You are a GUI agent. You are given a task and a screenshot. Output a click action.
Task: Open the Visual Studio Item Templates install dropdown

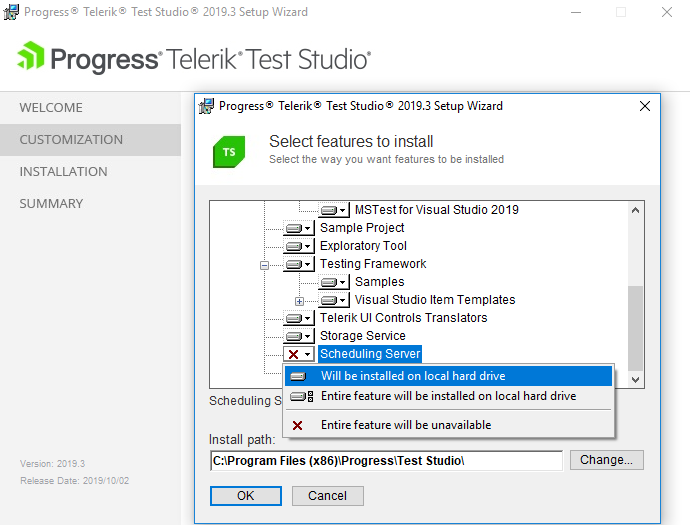pos(334,301)
